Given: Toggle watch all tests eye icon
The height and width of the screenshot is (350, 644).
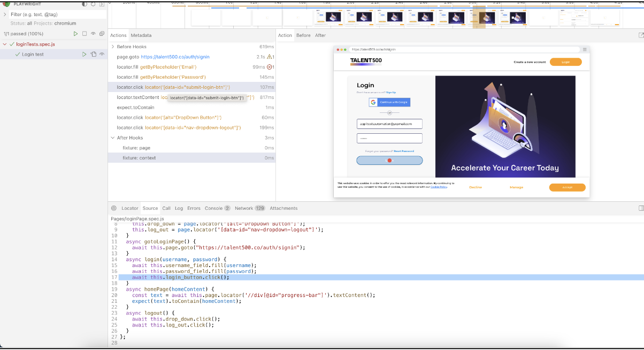Looking at the screenshot, I should click(93, 34).
